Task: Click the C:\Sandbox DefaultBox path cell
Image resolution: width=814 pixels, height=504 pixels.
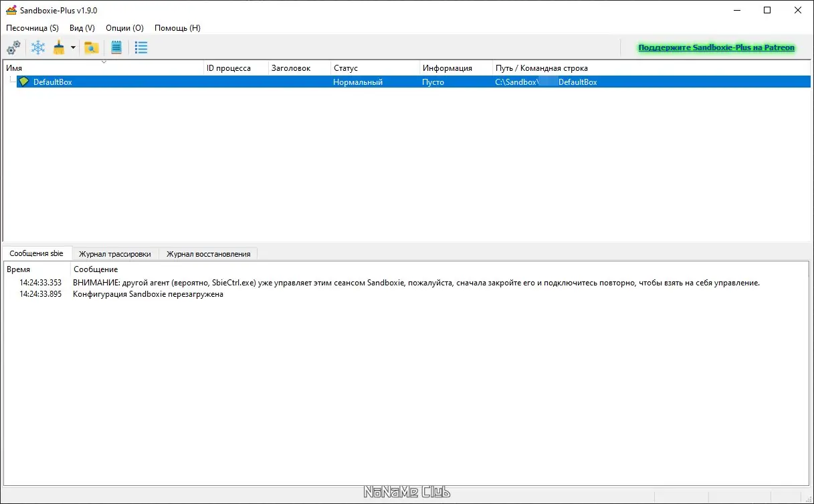Action: coord(546,82)
